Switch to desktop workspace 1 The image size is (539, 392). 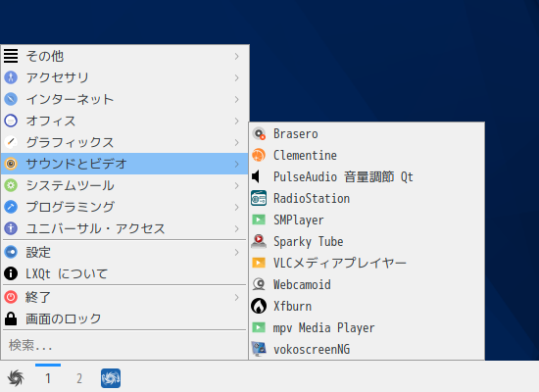pos(48,378)
